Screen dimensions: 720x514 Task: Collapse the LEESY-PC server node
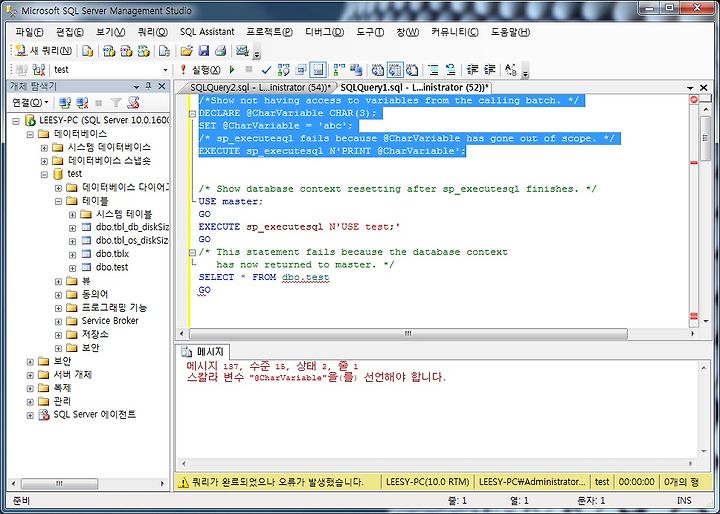[16, 121]
